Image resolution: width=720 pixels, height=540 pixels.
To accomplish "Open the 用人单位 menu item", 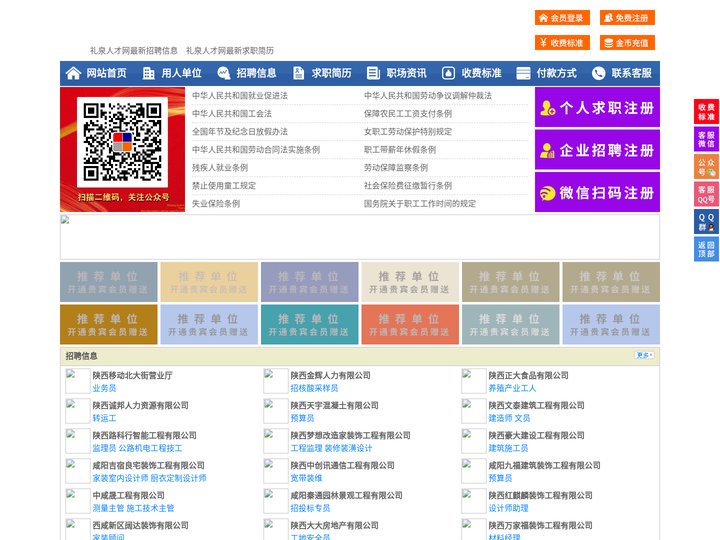I will [181, 73].
